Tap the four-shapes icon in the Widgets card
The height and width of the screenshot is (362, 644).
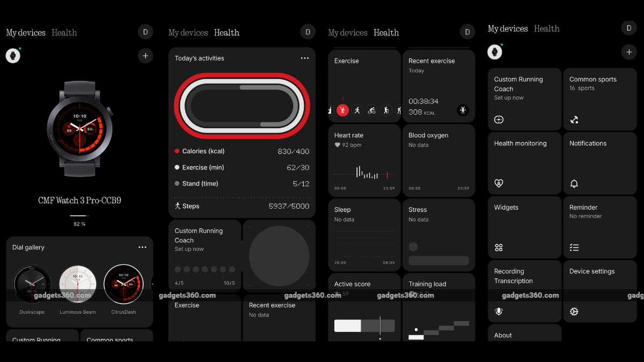(499, 248)
